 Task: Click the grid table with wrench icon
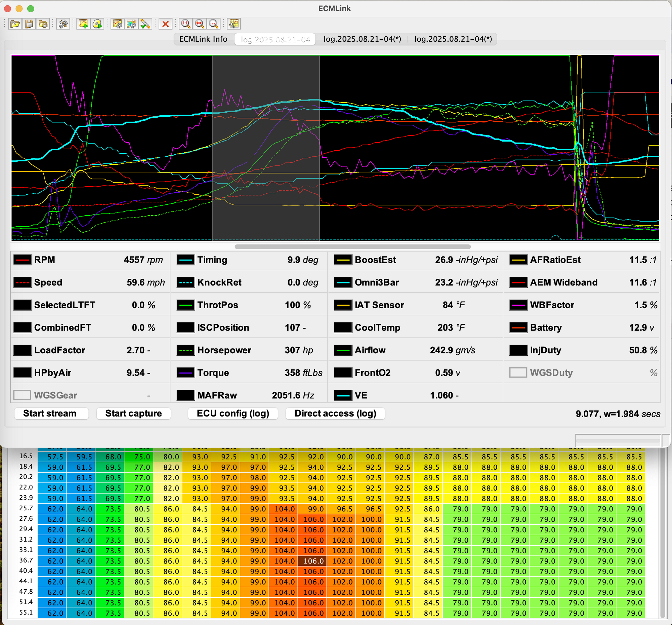(234, 24)
